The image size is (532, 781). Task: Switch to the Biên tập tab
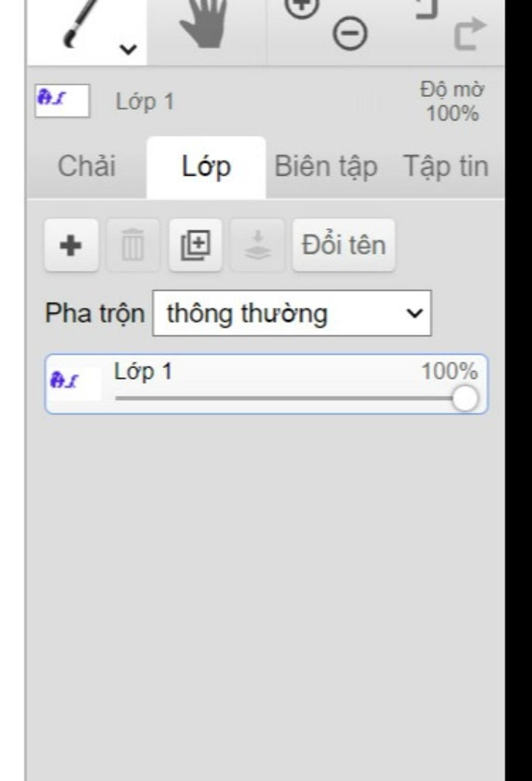(x=326, y=167)
